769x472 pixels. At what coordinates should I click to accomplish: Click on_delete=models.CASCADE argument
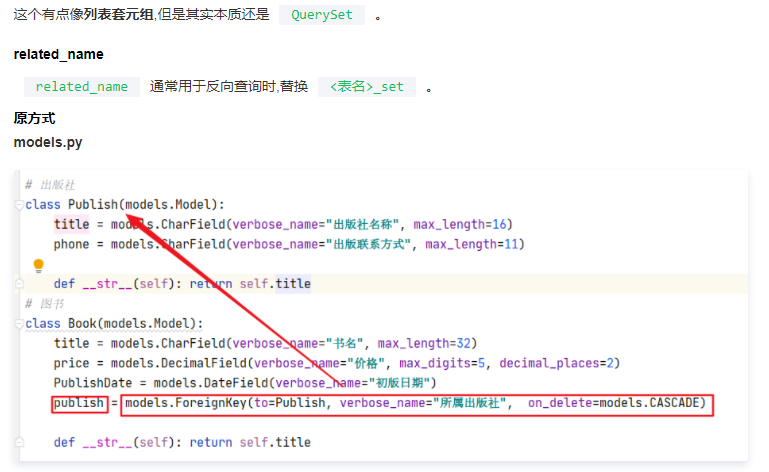(613, 403)
